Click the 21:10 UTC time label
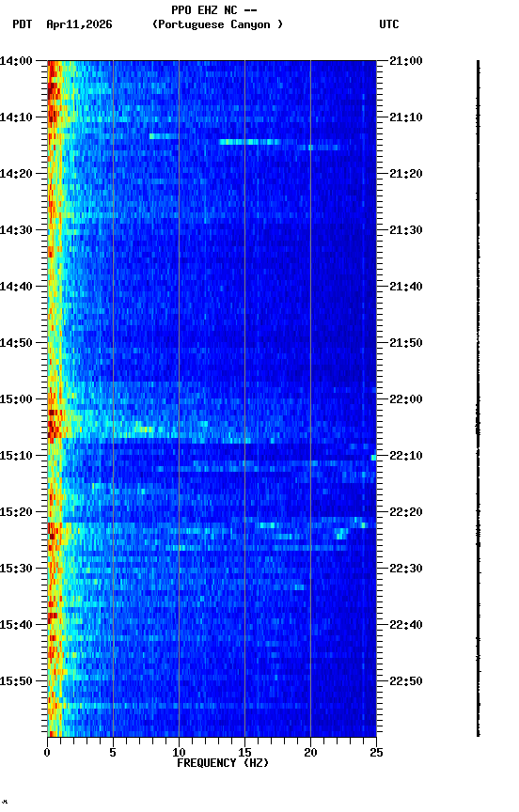The width and height of the screenshot is (519, 812). click(x=406, y=117)
